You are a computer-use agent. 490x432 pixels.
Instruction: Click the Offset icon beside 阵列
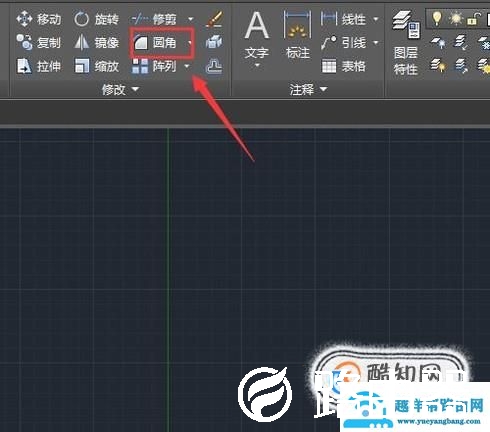214,66
